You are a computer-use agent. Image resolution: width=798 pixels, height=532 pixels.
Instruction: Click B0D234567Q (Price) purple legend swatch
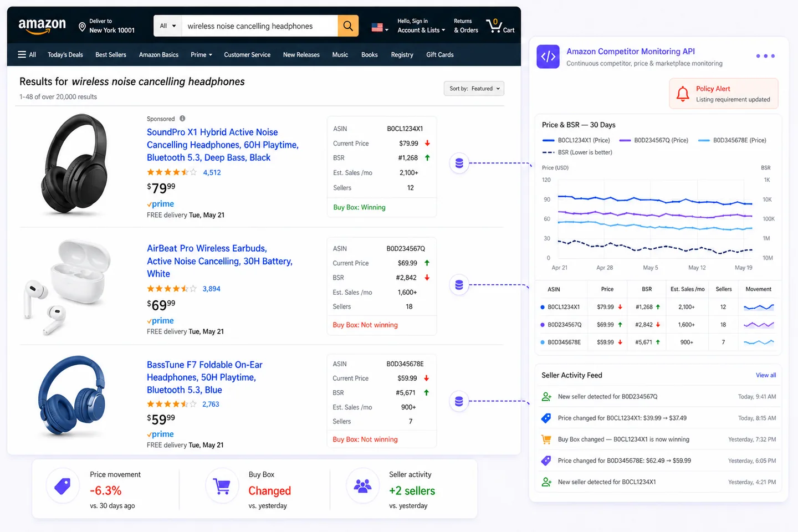point(625,141)
